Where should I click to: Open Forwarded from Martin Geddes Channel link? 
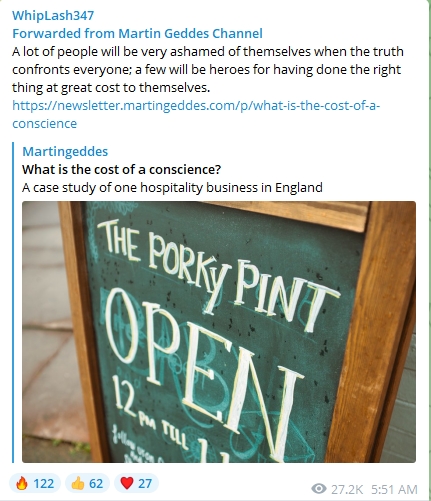pyautogui.click(x=137, y=33)
